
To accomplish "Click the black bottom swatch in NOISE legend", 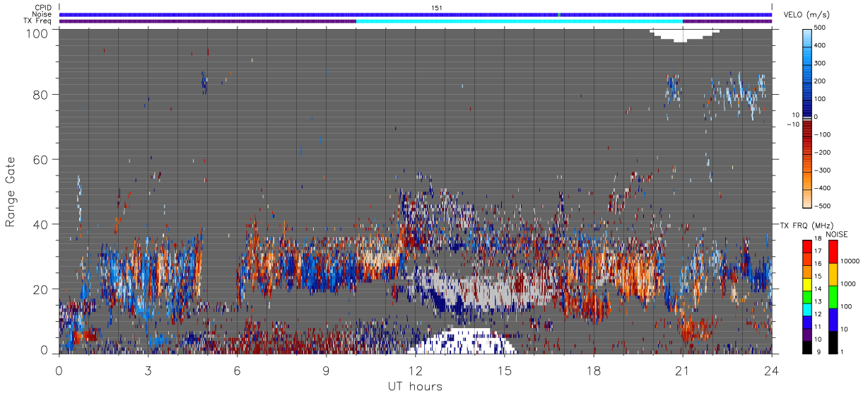I will click(x=833, y=342).
